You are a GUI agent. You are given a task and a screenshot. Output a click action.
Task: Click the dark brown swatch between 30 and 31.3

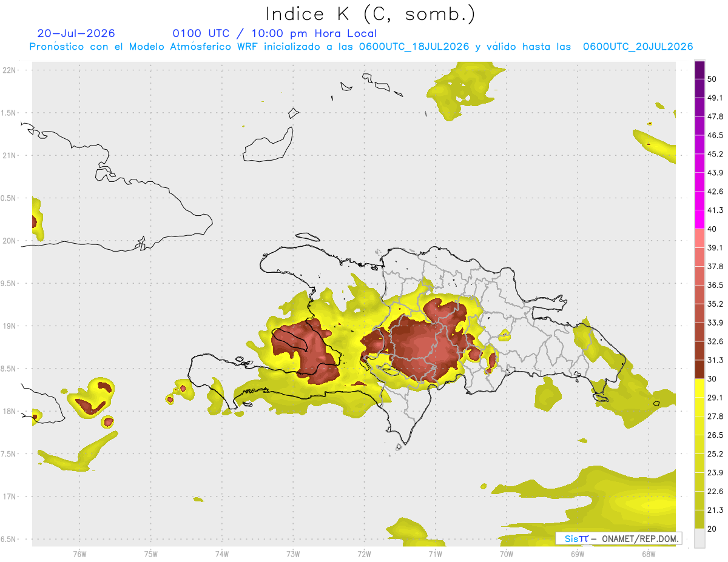click(699, 369)
